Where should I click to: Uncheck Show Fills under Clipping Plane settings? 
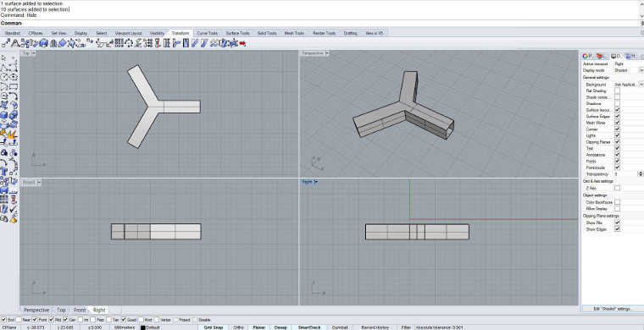tap(617, 223)
